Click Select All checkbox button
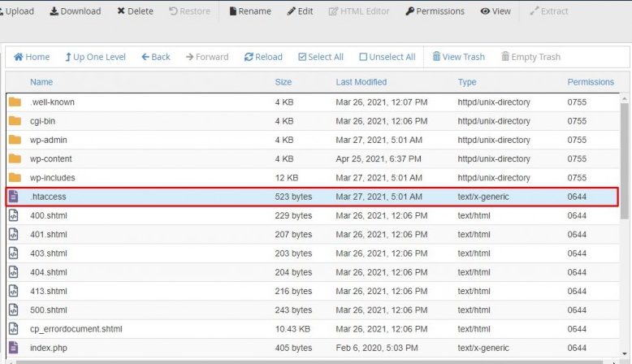 [321, 57]
